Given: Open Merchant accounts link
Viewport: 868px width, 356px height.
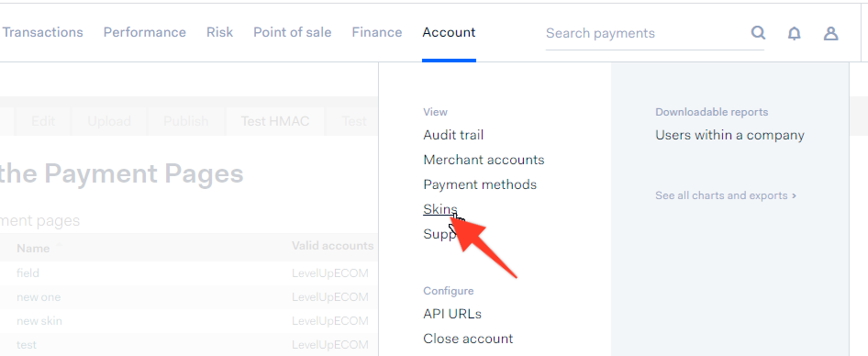Looking at the screenshot, I should (484, 160).
